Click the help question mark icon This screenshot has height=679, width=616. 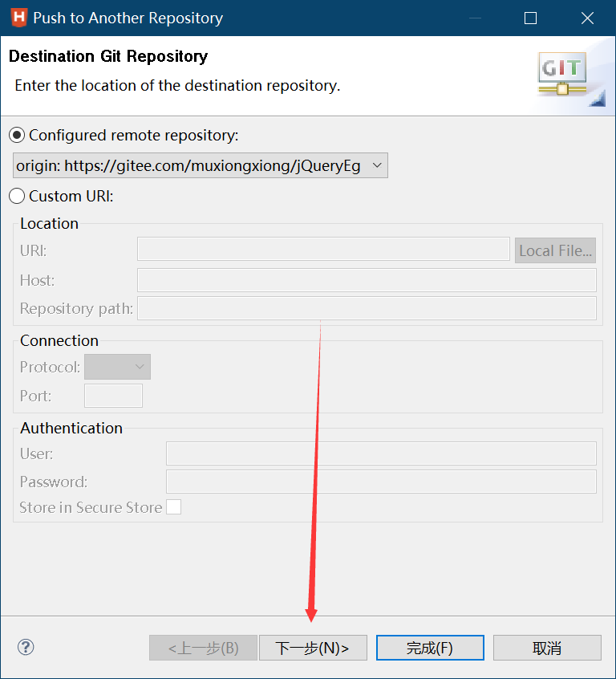(26, 648)
